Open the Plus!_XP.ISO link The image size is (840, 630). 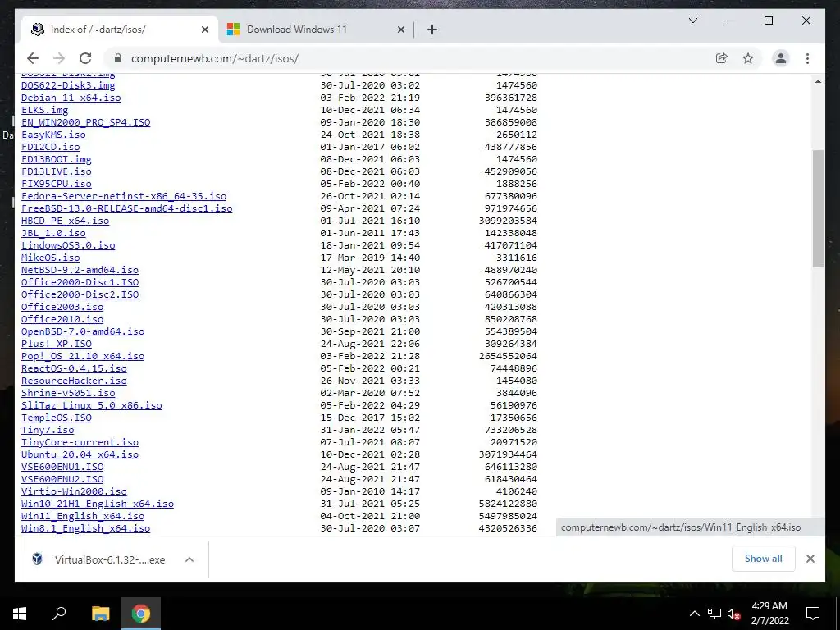(x=57, y=344)
